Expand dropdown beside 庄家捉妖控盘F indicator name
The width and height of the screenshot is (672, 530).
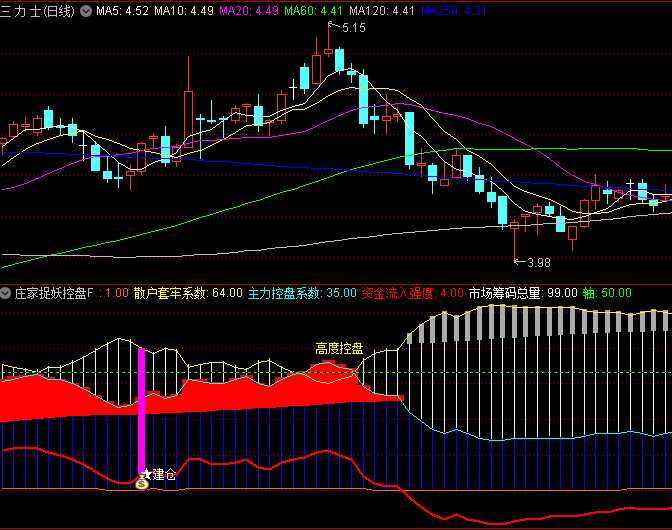[6, 293]
